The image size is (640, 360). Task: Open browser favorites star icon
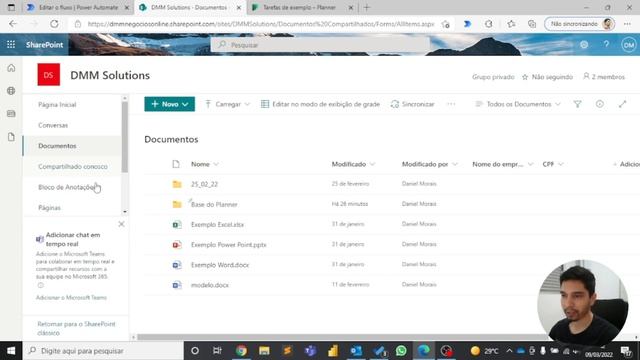click(511, 24)
